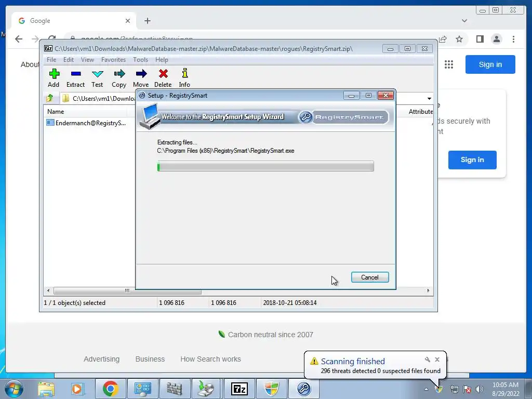Open the firewall brick wall taskbar item
This screenshot has height=399, width=532.
coord(175,389)
